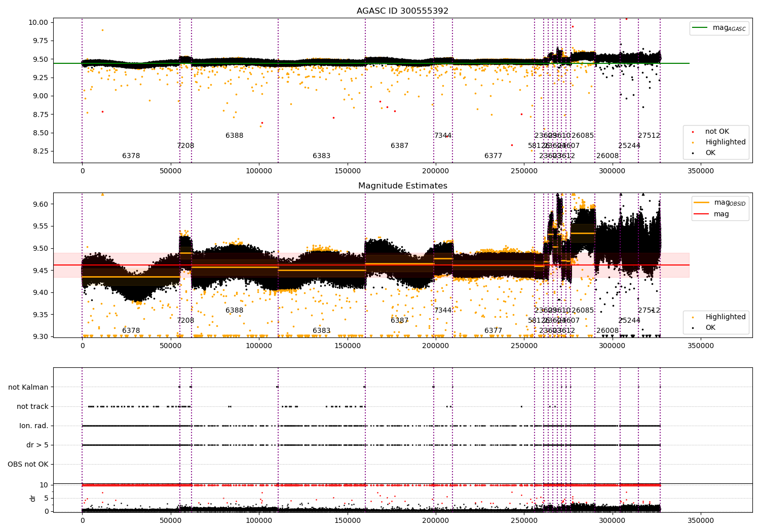Viewport: 760px width, 532px height.
Task: Click the red 'mag' legend entry in the middle plot
Action: [x=711, y=214]
